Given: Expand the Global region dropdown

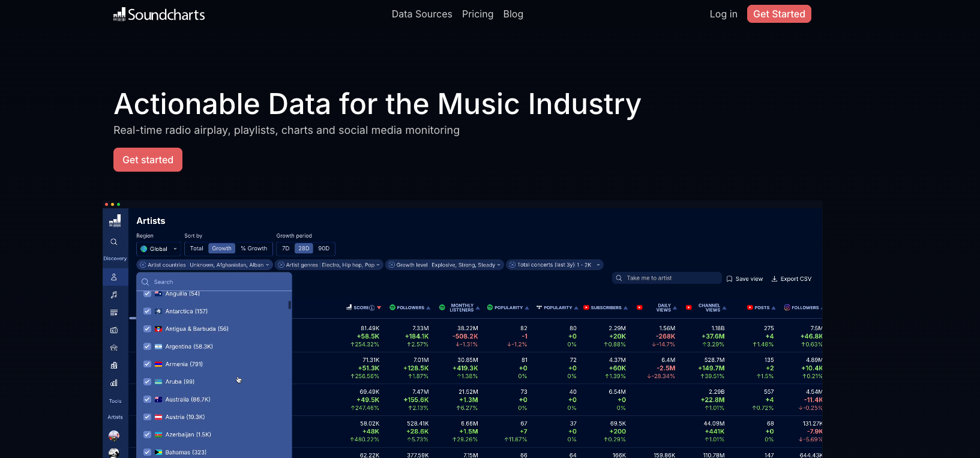Looking at the screenshot, I should [158, 249].
